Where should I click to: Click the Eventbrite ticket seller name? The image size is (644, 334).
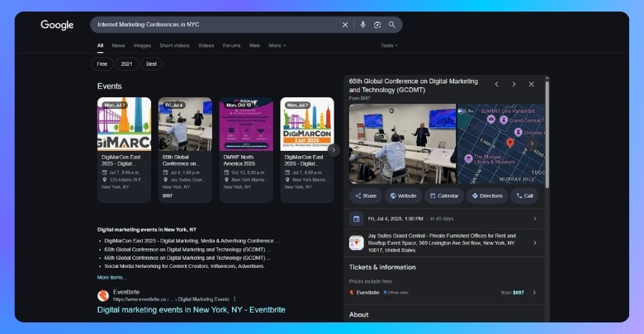[x=367, y=293]
